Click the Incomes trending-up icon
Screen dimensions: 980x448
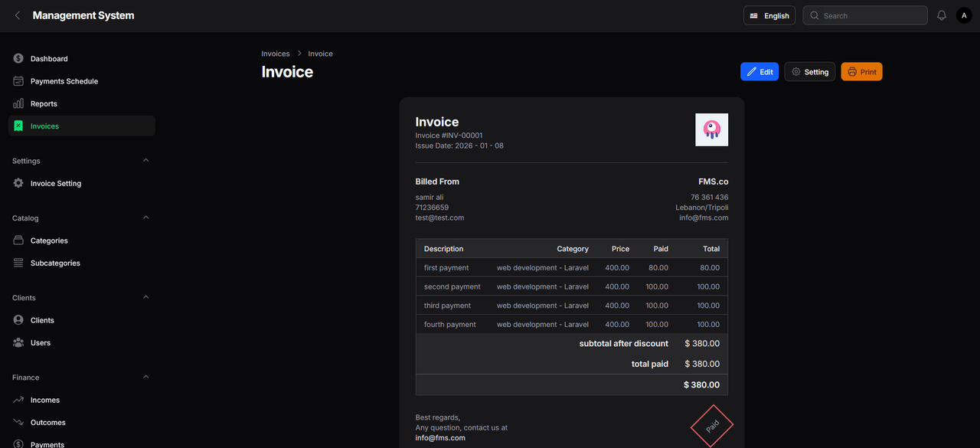pyautogui.click(x=18, y=400)
